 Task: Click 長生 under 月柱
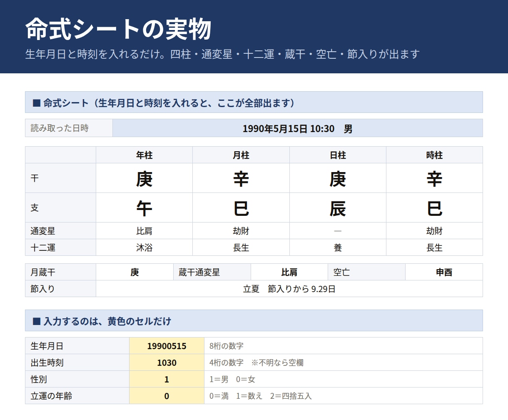pyautogui.click(x=241, y=247)
